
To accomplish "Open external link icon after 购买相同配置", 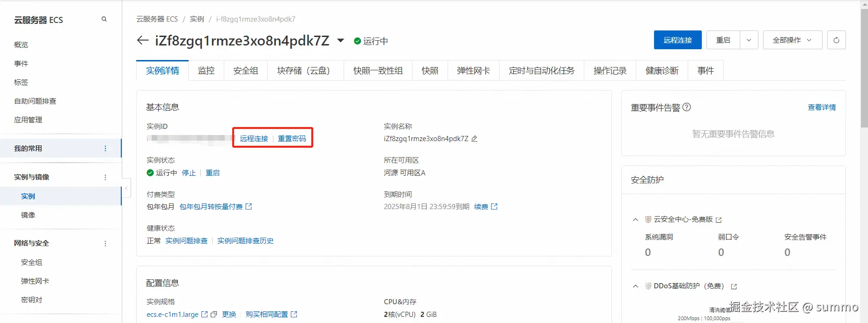I will tap(294, 314).
